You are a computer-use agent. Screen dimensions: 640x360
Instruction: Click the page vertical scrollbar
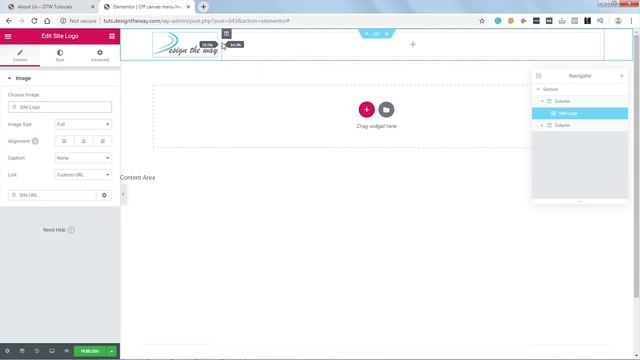pyautogui.click(x=636, y=165)
